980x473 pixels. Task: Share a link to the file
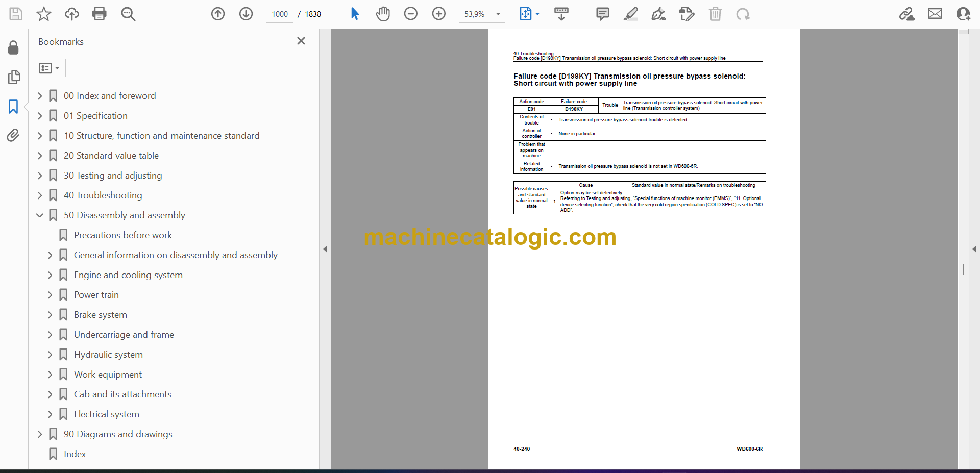[x=907, y=14]
